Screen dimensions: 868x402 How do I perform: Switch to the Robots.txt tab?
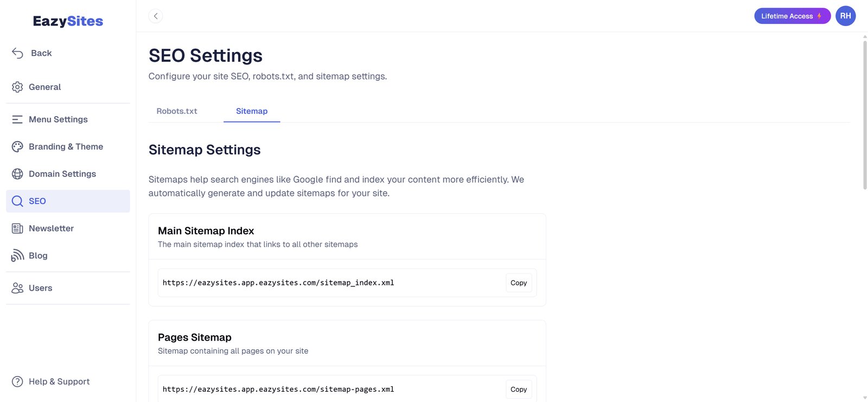point(177,111)
